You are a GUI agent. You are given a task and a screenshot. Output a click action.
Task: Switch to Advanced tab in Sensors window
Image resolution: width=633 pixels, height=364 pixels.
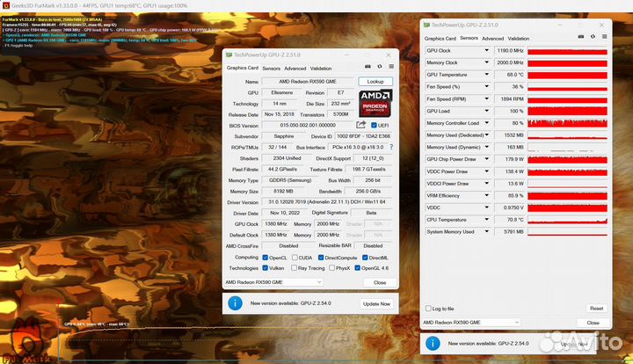click(x=493, y=39)
